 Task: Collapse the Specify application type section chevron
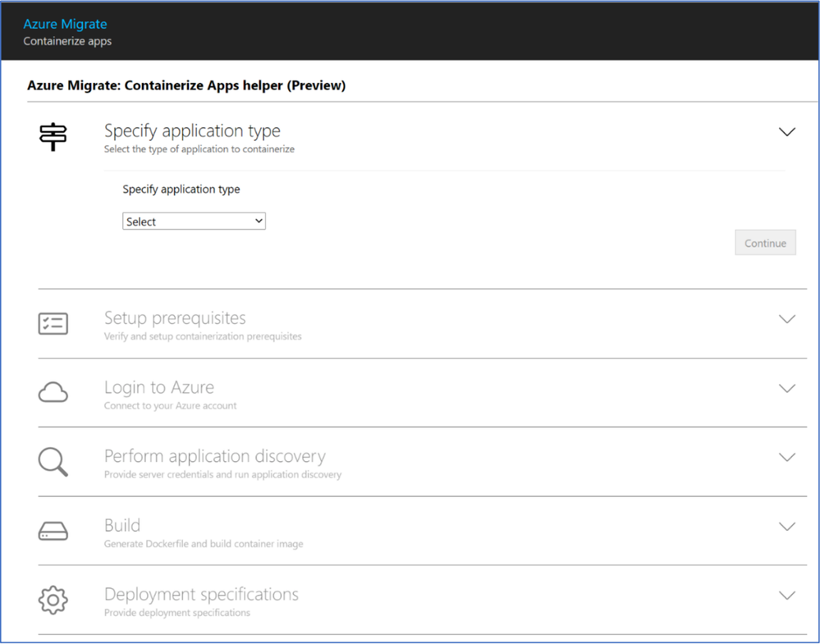pyautogui.click(x=787, y=132)
